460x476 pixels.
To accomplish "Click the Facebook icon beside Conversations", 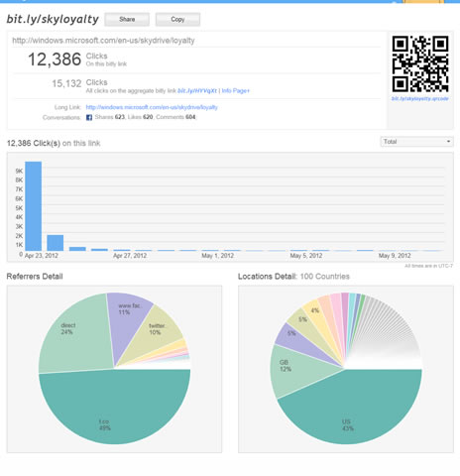I will pyautogui.click(x=89, y=117).
